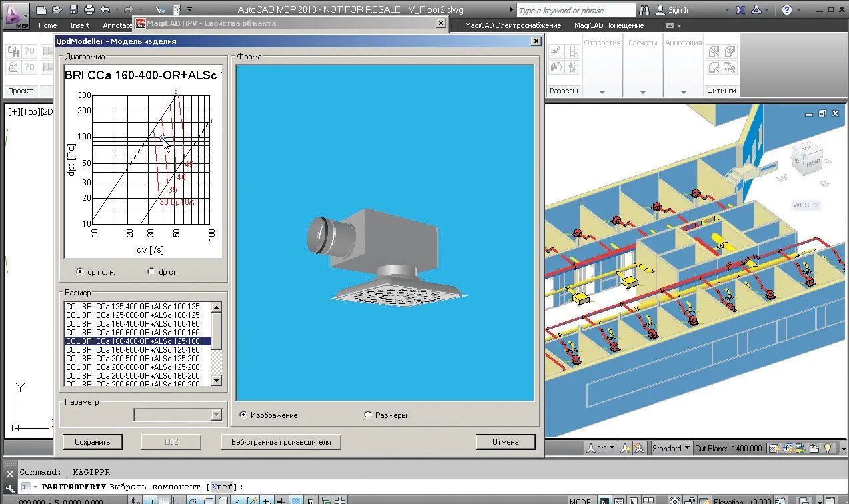
Task: Click the Save icon in quick access toolbar
Action: [73, 10]
